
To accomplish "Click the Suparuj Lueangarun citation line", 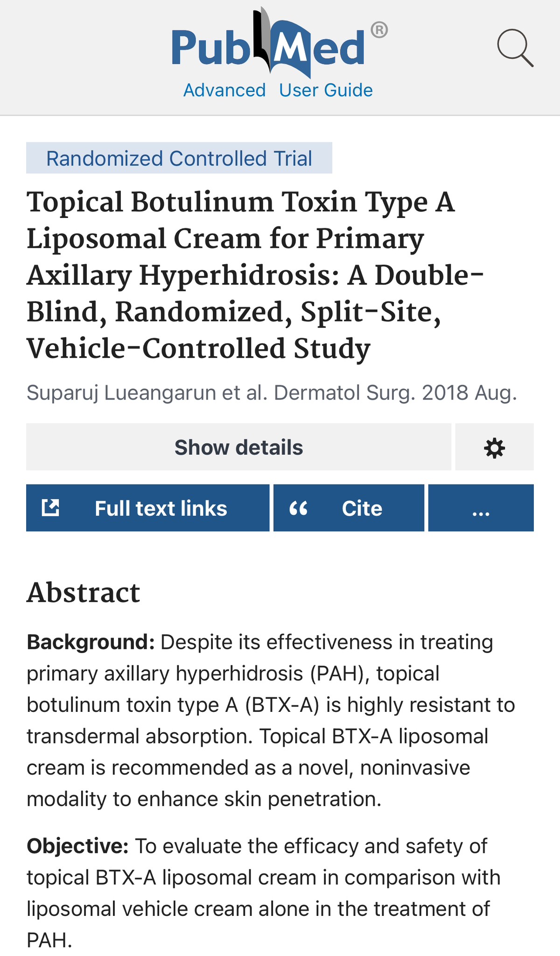I will click(x=272, y=393).
